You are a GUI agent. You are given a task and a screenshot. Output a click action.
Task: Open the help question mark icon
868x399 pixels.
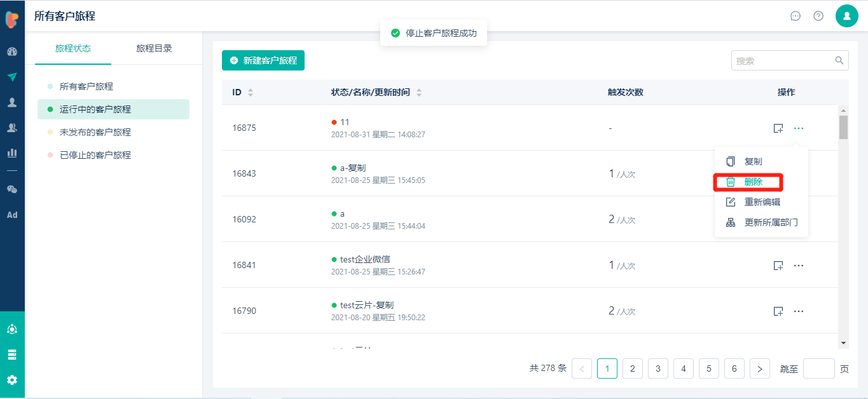pos(818,16)
